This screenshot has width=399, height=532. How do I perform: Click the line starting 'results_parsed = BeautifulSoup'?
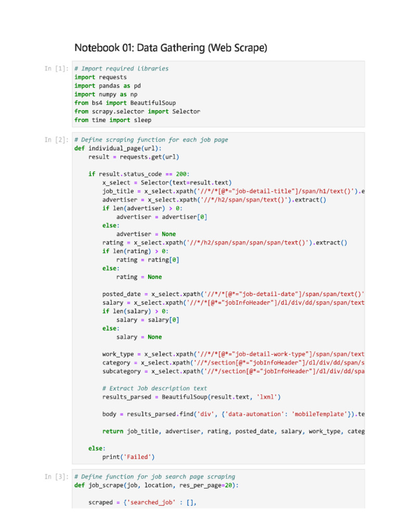pyautogui.click(x=192, y=397)
